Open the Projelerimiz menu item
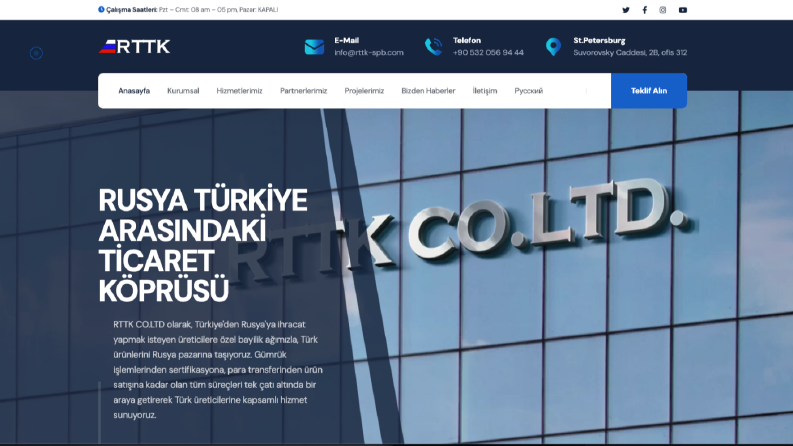Viewport: 793px width, 446px height. pyautogui.click(x=364, y=91)
